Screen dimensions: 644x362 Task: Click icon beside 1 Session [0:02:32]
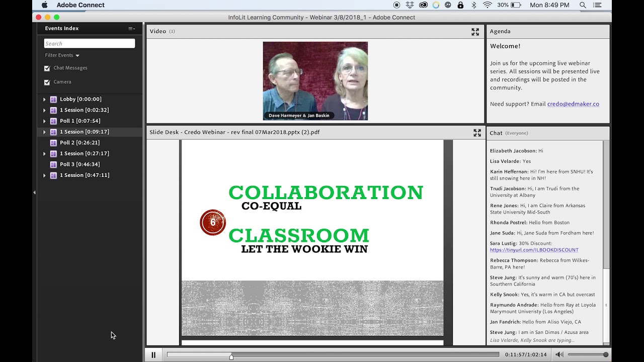click(x=53, y=110)
